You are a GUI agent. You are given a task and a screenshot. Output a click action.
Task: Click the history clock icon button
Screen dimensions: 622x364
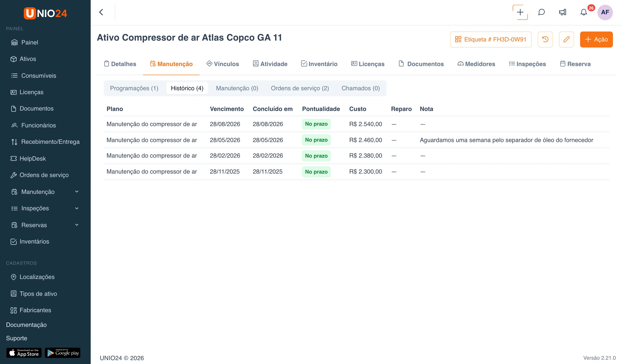pyautogui.click(x=545, y=39)
